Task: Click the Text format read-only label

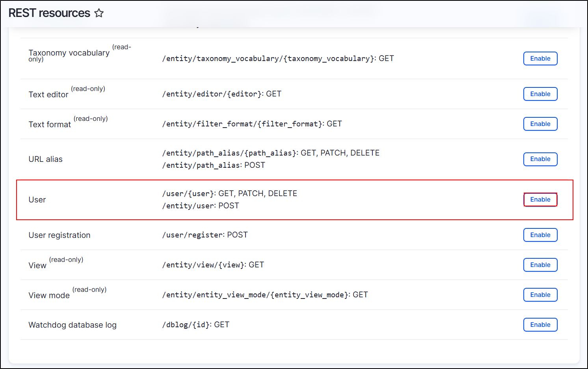Action: point(91,118)
